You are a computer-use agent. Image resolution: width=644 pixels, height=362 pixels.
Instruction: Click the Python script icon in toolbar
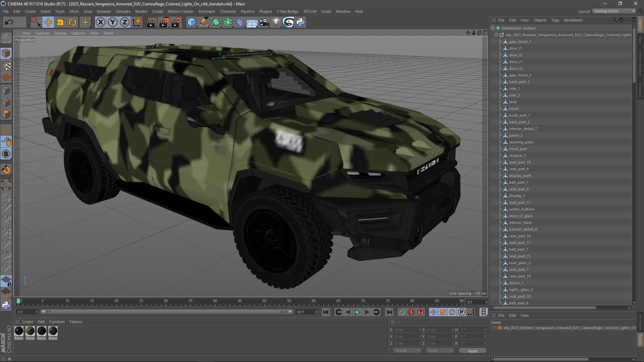pos(301,22)
